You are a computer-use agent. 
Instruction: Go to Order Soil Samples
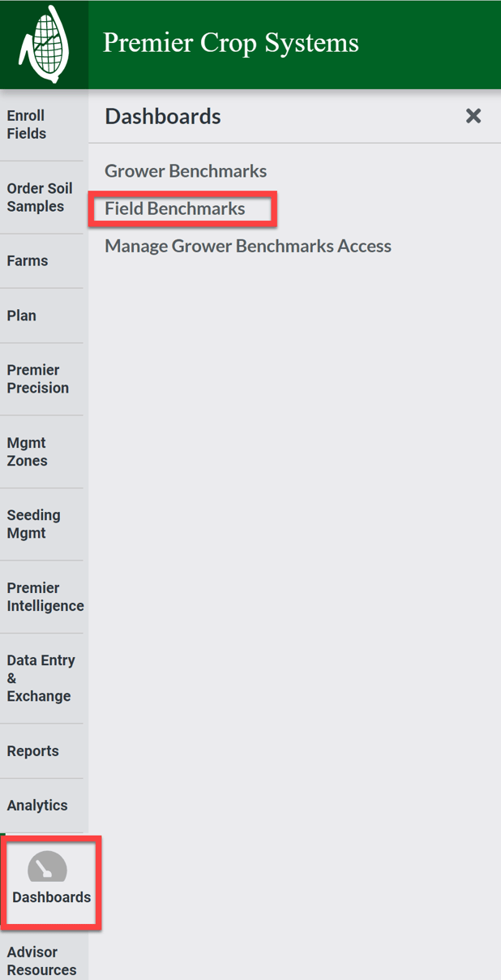click(40, 197)
